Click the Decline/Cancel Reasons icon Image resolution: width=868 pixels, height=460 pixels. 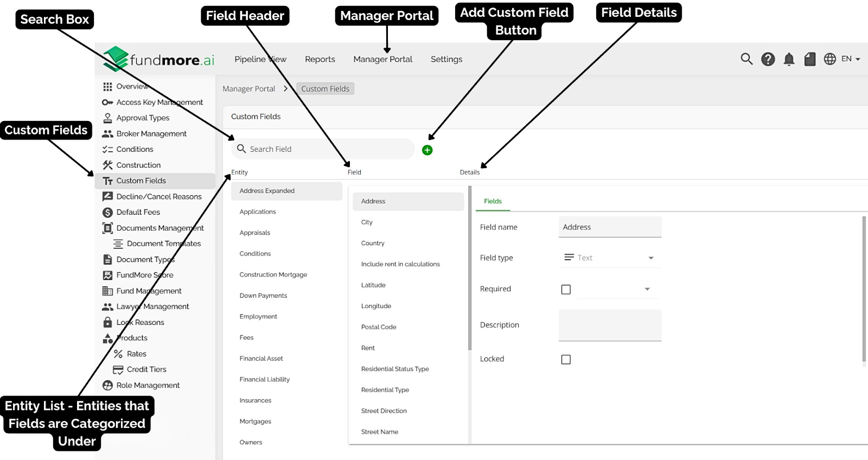click(107, 196)
